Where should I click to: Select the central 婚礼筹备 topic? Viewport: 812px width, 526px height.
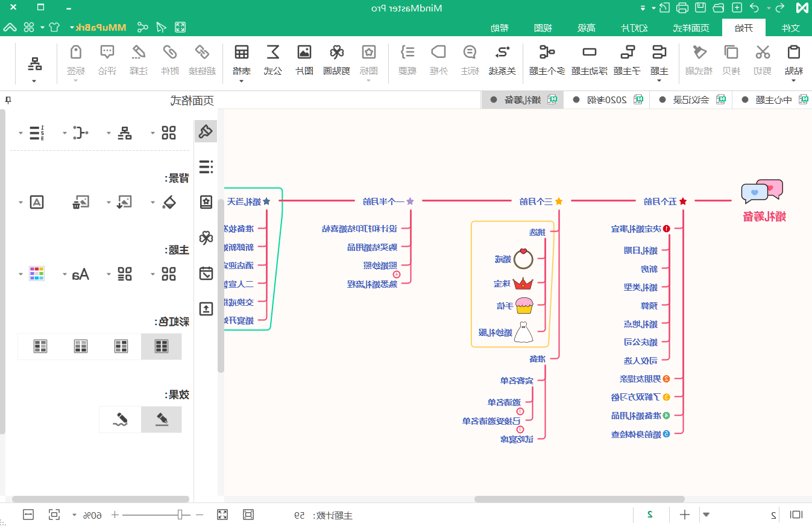click(764, 202)
